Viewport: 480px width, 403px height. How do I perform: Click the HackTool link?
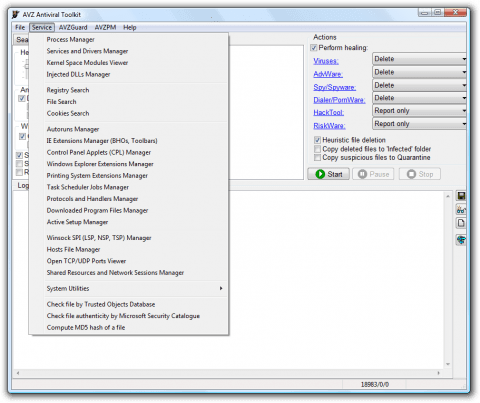329,113
